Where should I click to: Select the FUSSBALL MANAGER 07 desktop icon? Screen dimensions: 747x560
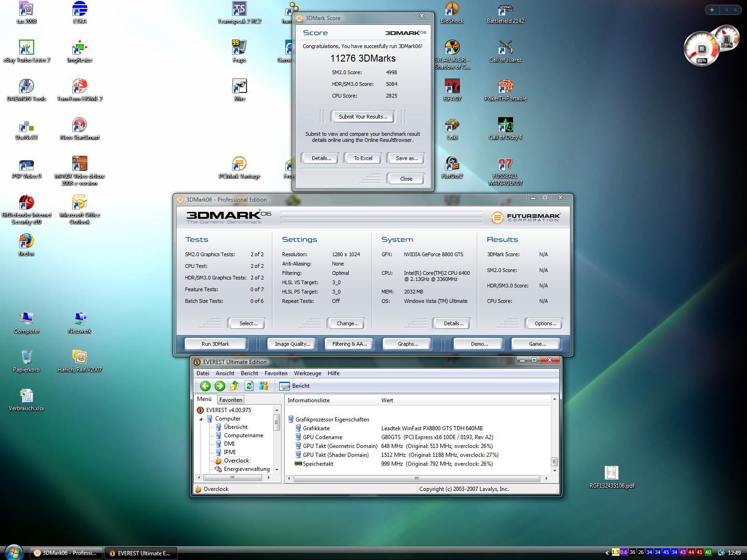point(506,171)
